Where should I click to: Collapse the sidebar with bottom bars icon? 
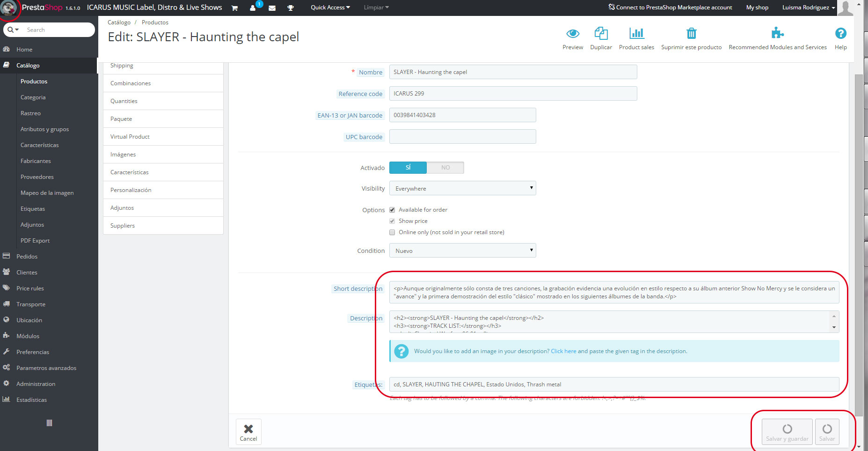pyautogui.click(x=49, y=423)
